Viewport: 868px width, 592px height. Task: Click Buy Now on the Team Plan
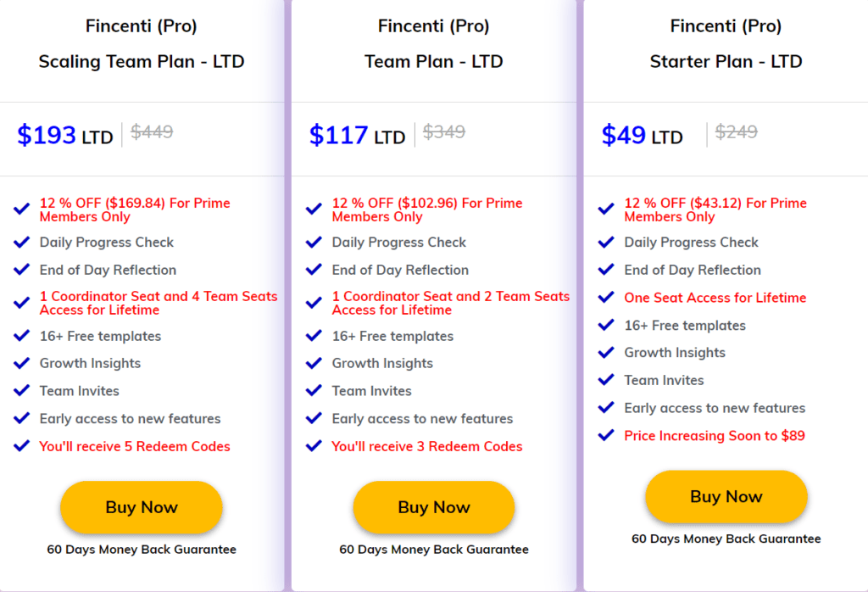pyautogui.click(x=433, y=507)
